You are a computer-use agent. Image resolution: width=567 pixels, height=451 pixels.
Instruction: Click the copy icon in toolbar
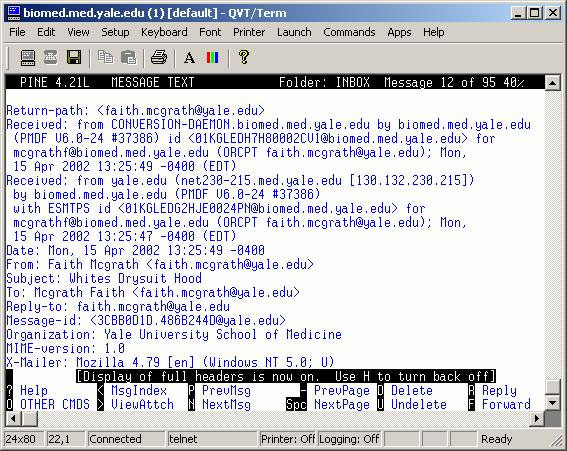(x=105, y=58)
